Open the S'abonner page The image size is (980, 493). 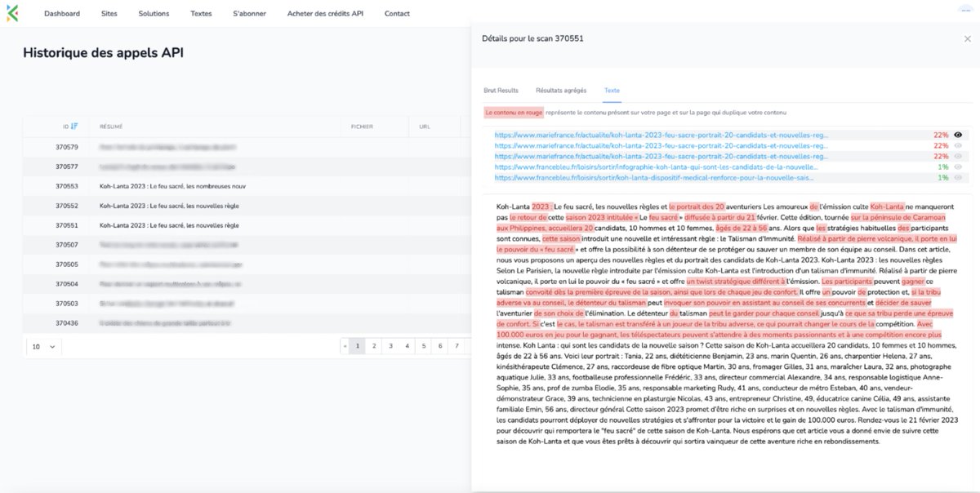tap(249, 14)
